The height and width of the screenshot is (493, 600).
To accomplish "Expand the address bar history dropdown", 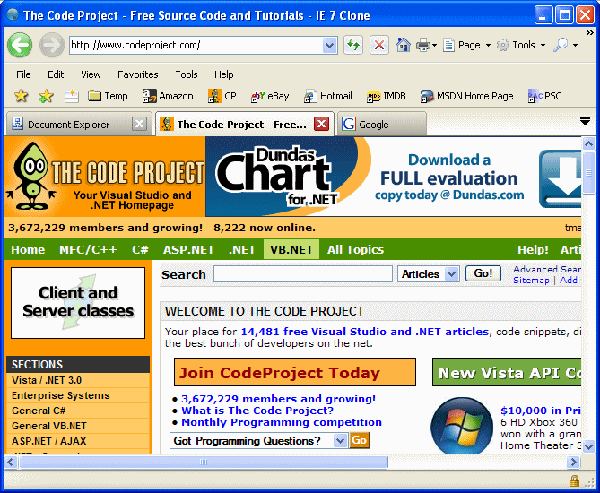I will pos(329,46).
